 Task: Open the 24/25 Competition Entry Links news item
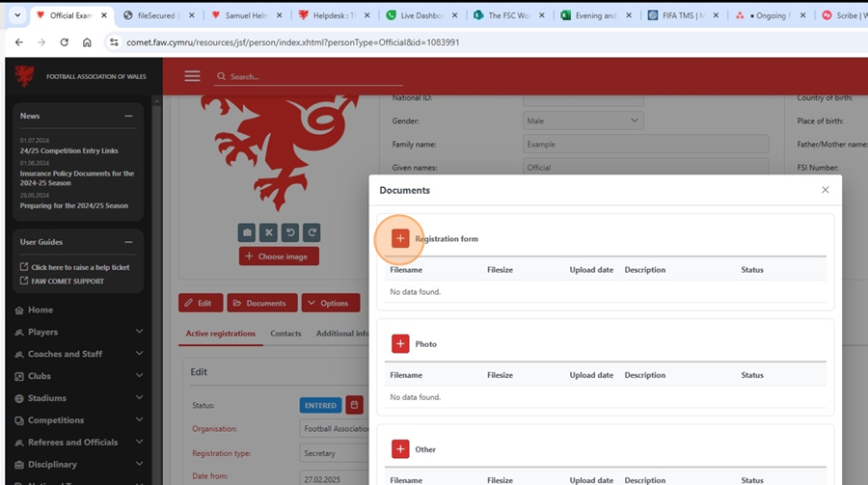pos(68,150)
